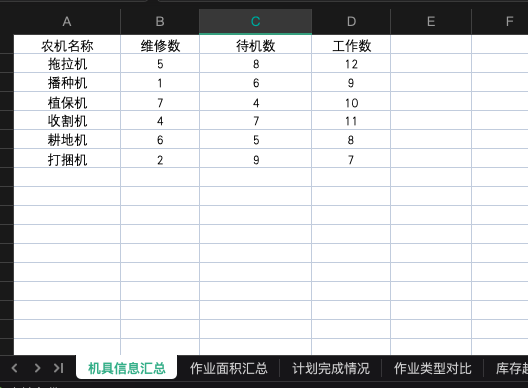Select 耕地机 工作数 value 8

click(351, 139)
